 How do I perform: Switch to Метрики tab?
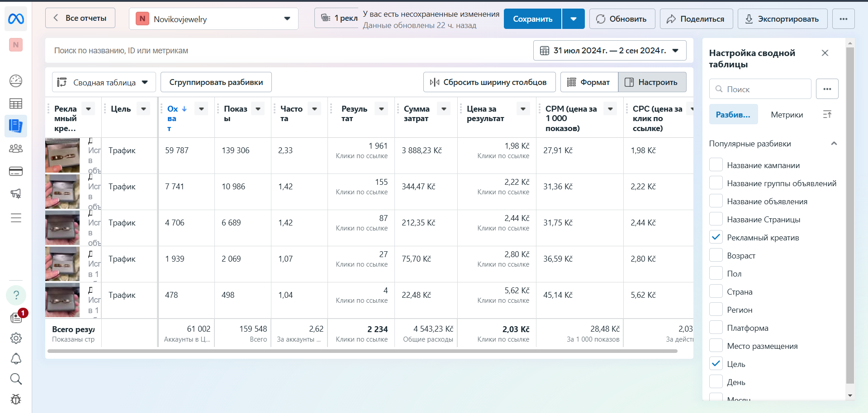[787, 115]
